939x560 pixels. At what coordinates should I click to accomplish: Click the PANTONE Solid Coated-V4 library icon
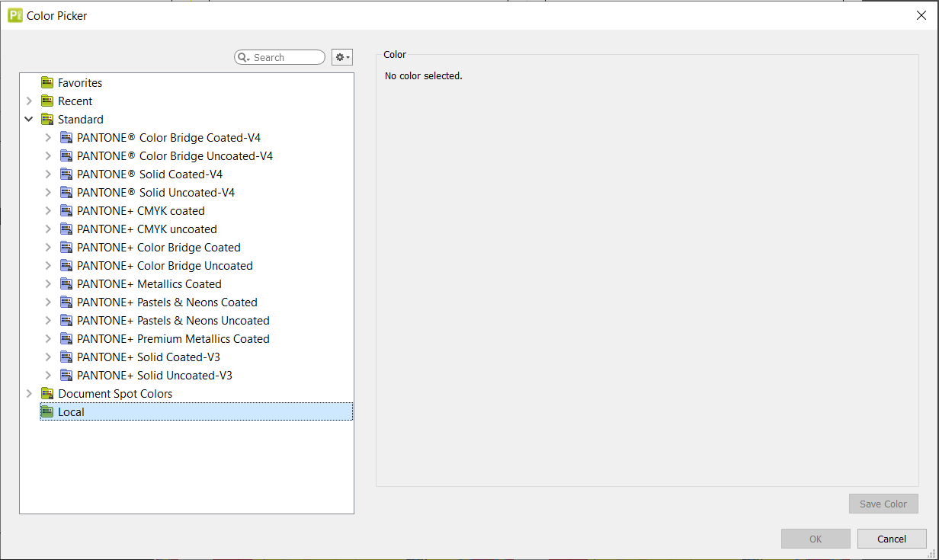point(66,174)
